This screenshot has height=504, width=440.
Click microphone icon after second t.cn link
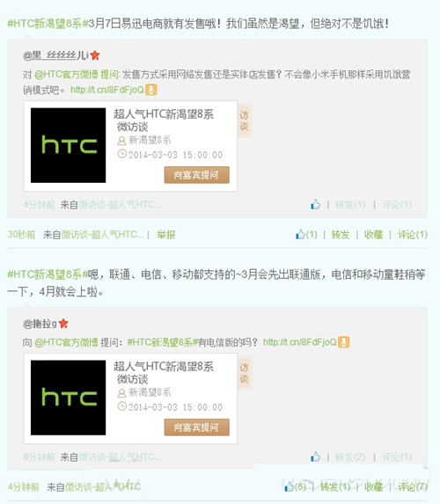point(344,341)
